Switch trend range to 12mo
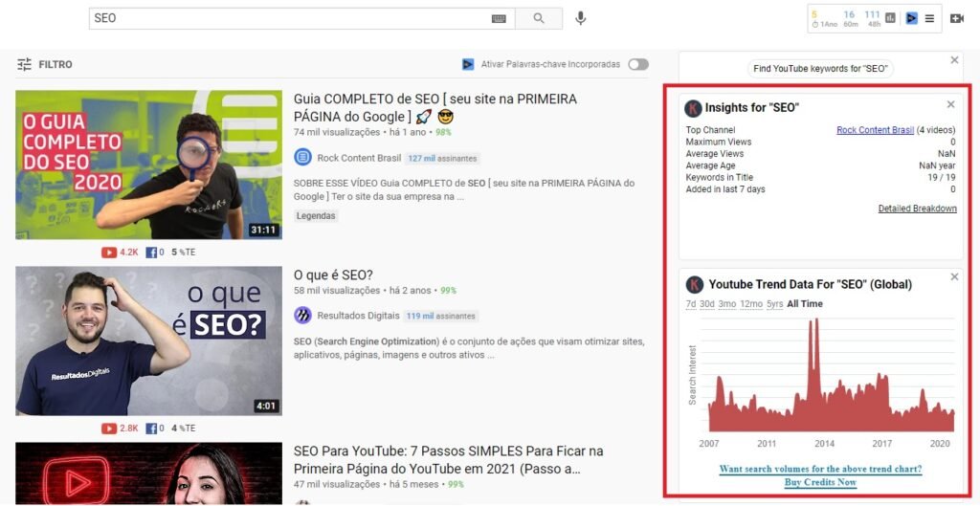 point(749,304)
